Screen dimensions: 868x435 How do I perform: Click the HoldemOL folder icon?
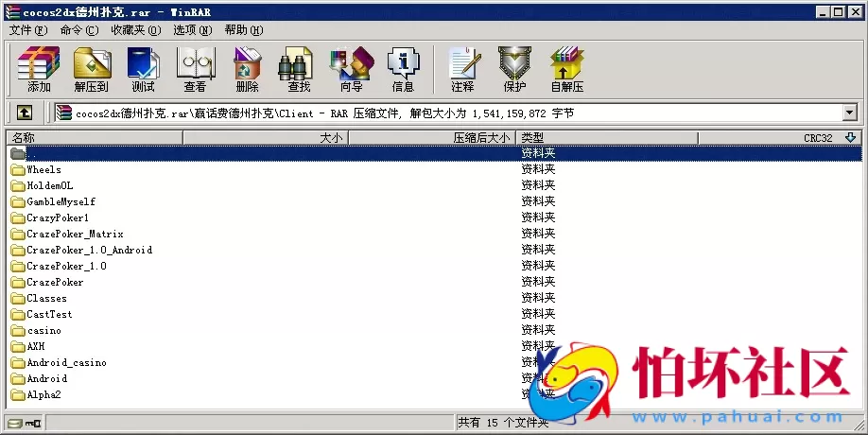[18, 186]
